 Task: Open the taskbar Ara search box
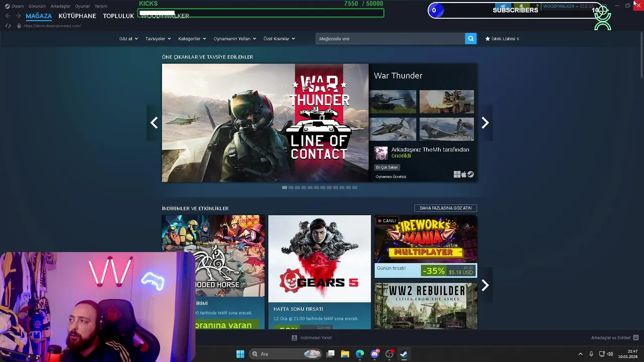pos(286,354)
